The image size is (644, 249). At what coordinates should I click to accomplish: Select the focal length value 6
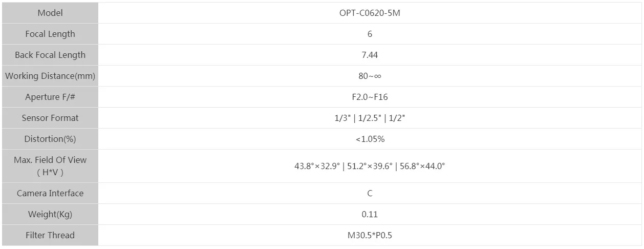point(370,34)
